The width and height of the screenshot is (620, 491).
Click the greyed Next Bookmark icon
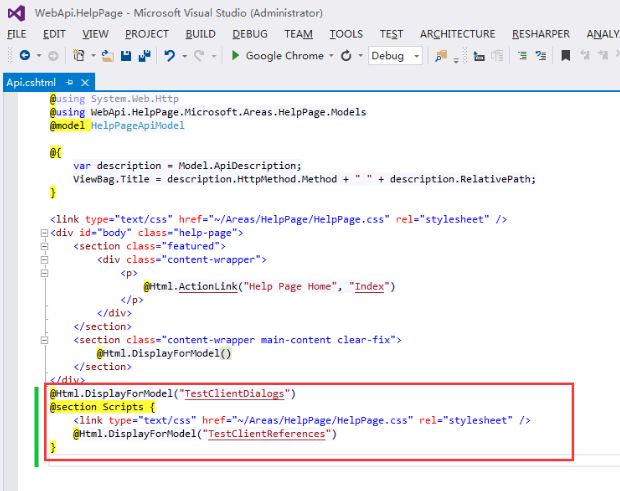603,55
